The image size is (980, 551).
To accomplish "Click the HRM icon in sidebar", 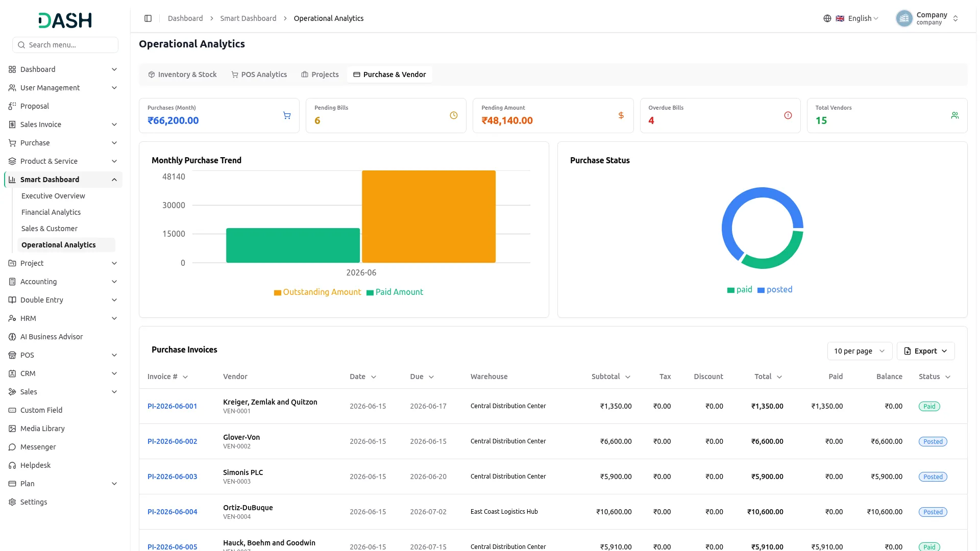I will (12, 318).
